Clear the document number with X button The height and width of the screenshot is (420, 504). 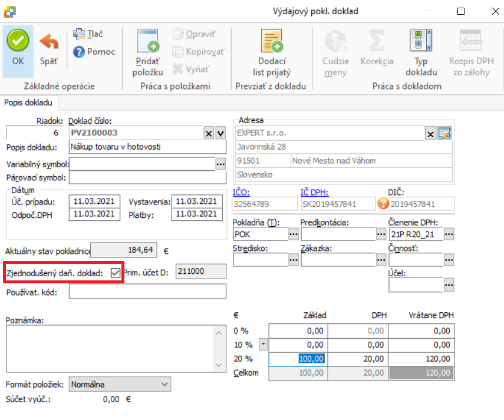(x=209, y=133)
